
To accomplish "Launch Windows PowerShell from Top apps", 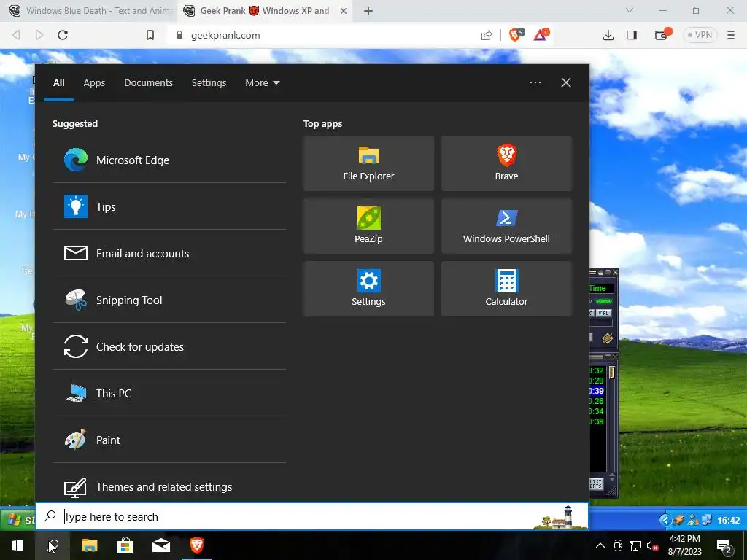I will point(506,226).
